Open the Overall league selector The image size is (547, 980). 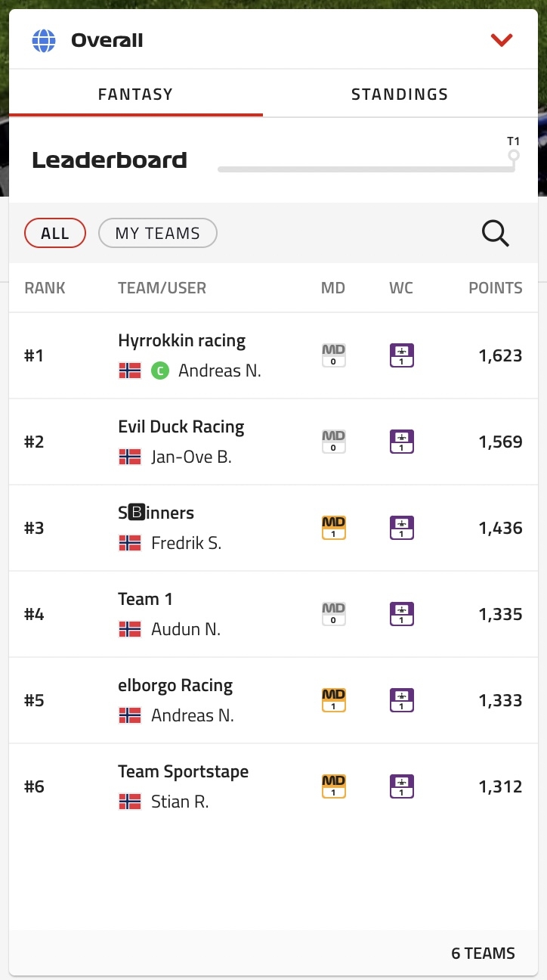point(273,40)
